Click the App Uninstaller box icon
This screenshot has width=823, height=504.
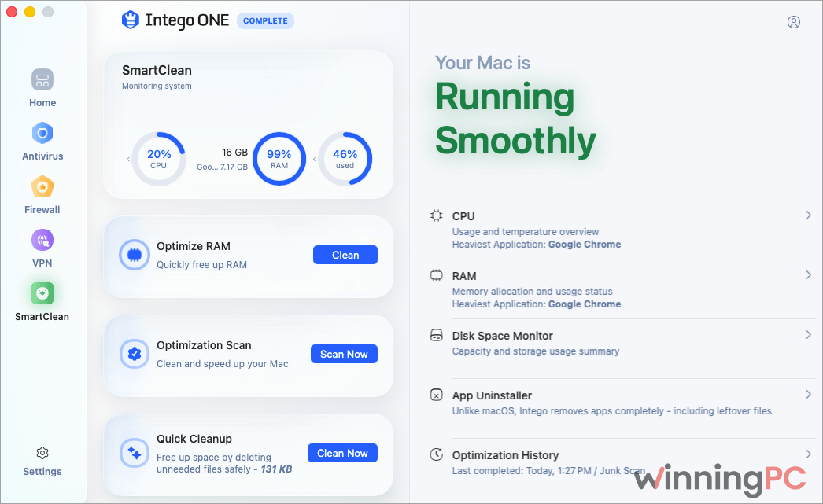coord(436,395)
